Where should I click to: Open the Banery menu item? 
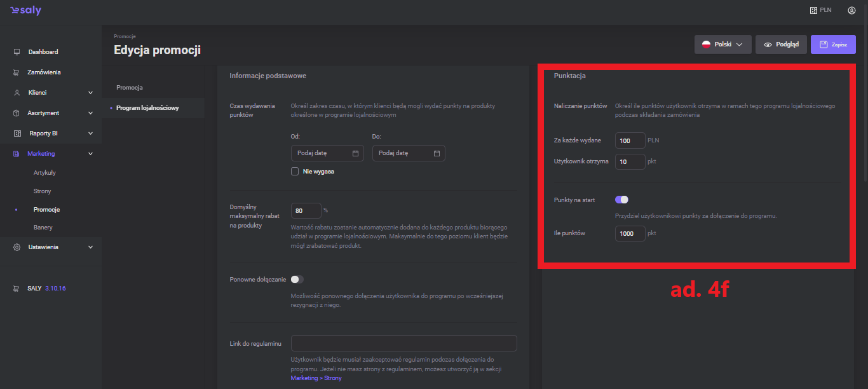[x=43, y=227]
